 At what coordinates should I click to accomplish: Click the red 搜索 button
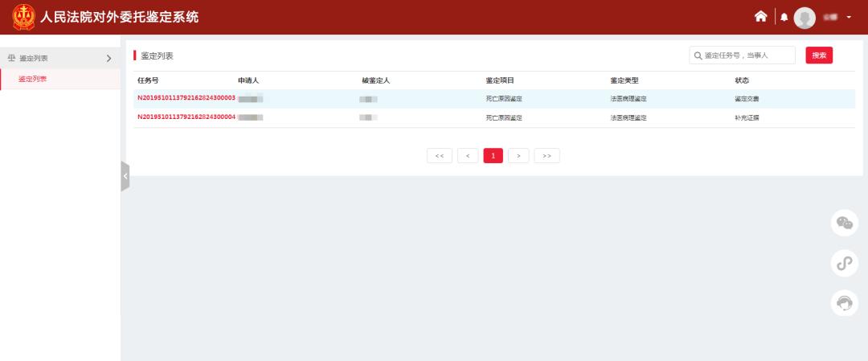(x=819, y=55)
